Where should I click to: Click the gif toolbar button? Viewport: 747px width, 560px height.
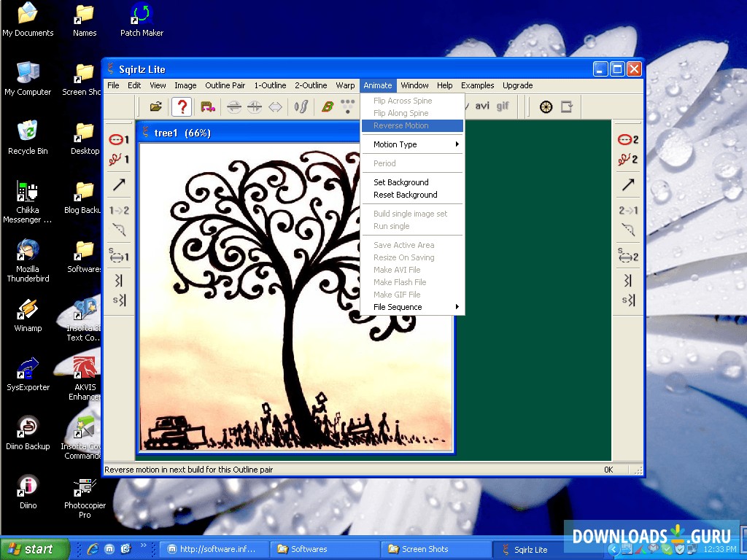tap(503, 106)
